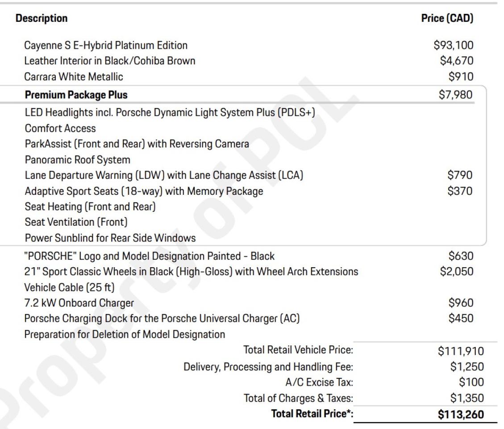Click the Porsche Charging Dock line
The width and height of the screenshot is (504, 429).
pos(162,319)
